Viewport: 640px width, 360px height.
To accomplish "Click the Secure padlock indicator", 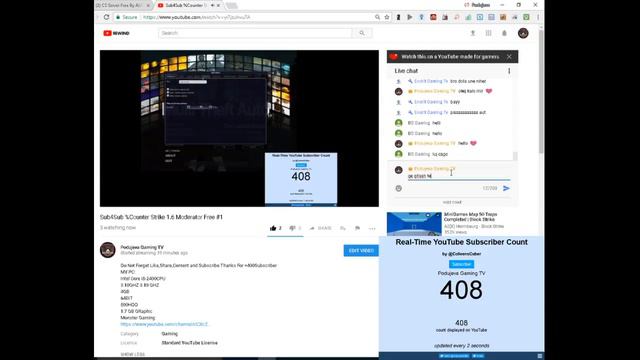I will [127, 17].
